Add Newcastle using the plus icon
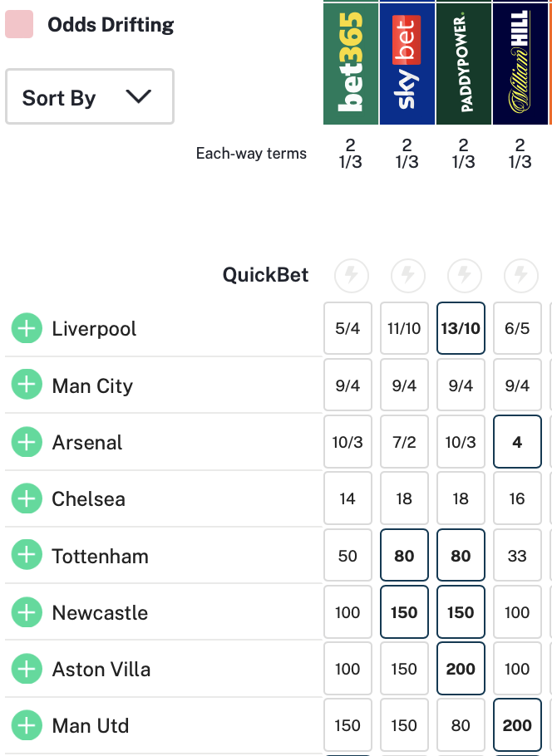The height and width of the screenshot is (756, 552). (27, 612)
